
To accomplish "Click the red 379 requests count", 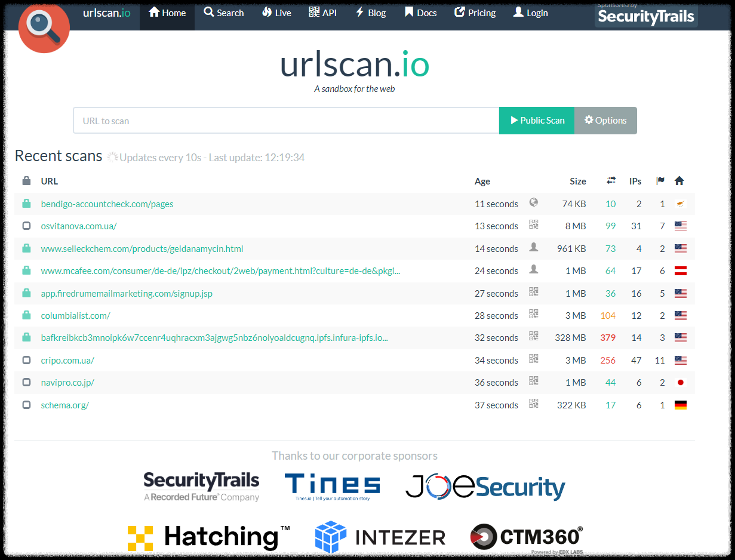I will [608, 338].
